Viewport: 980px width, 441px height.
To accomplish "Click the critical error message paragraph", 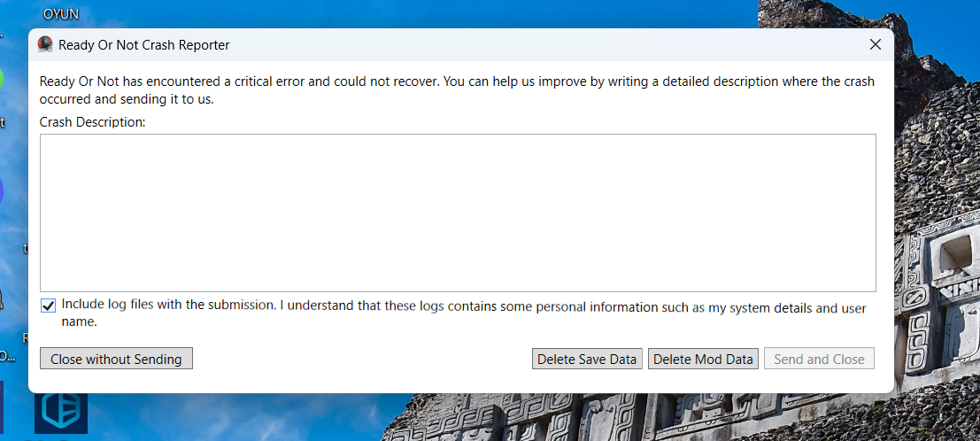I will [457, 90].
